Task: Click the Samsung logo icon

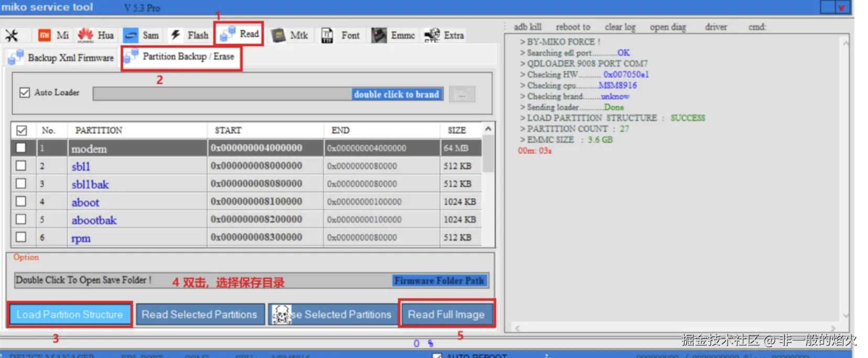Action: tap(131, 36)
